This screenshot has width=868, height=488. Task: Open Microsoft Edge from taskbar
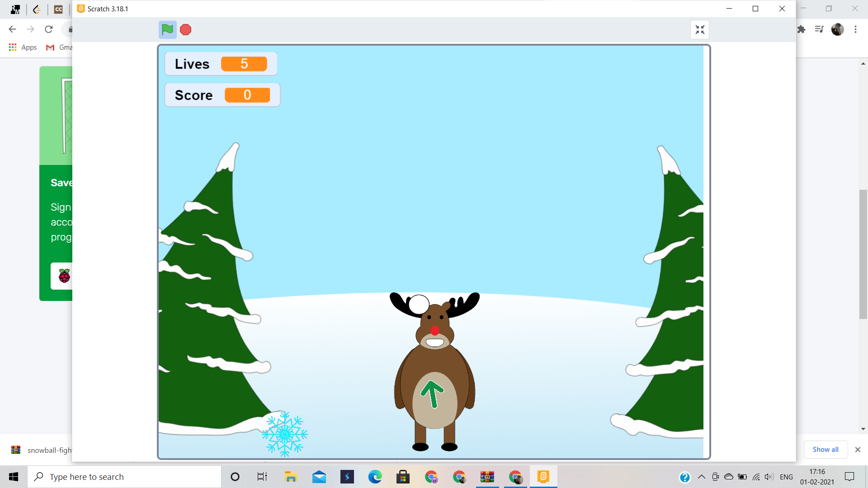tap(375, 477)
